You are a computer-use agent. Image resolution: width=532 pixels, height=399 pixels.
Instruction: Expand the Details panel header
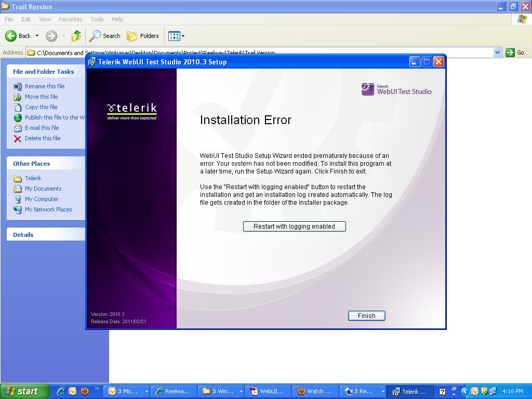pyautogui.click(x=46, y=235)
